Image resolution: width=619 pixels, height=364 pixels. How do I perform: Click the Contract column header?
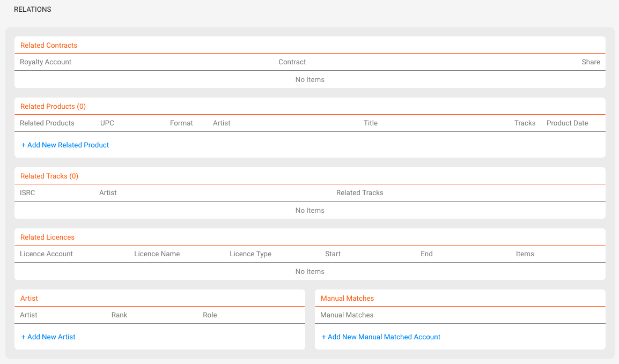(x=292, y=62)
